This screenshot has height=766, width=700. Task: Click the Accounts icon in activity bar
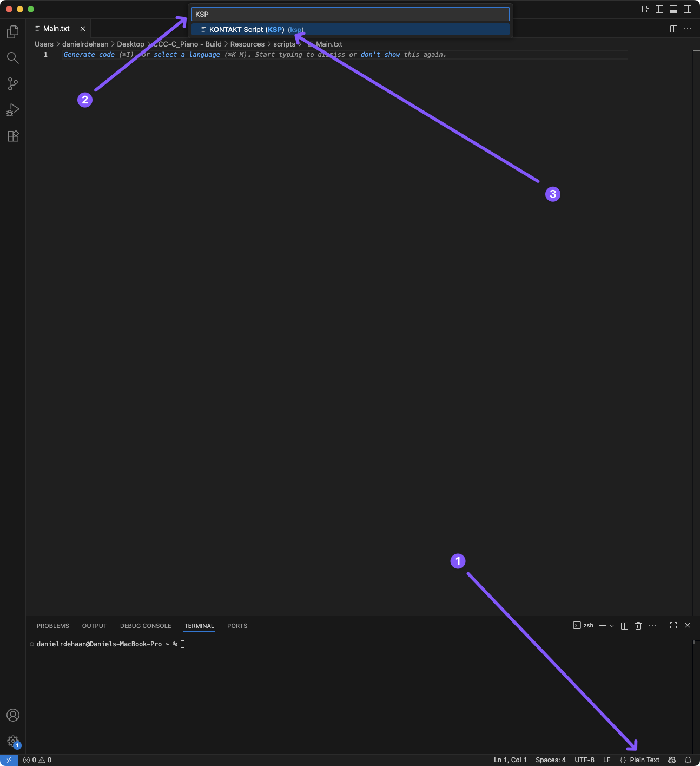[13, 715]
